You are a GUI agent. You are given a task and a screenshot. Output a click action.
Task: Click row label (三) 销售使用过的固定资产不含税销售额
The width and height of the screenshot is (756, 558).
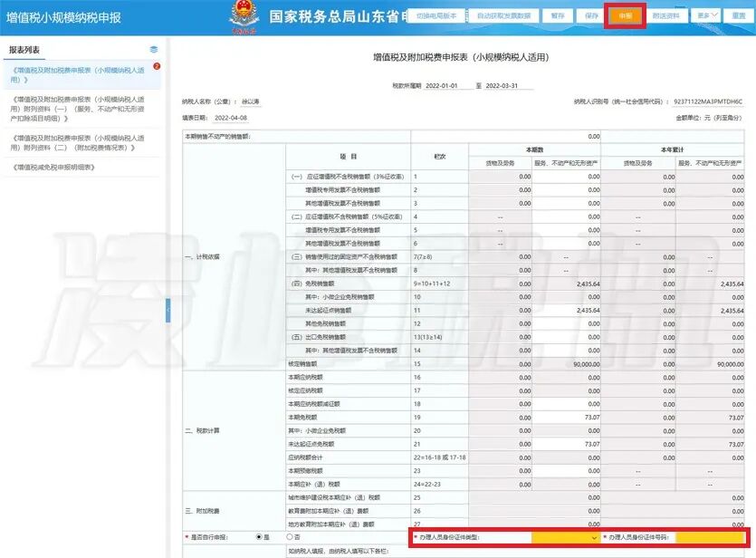point(344,257)
